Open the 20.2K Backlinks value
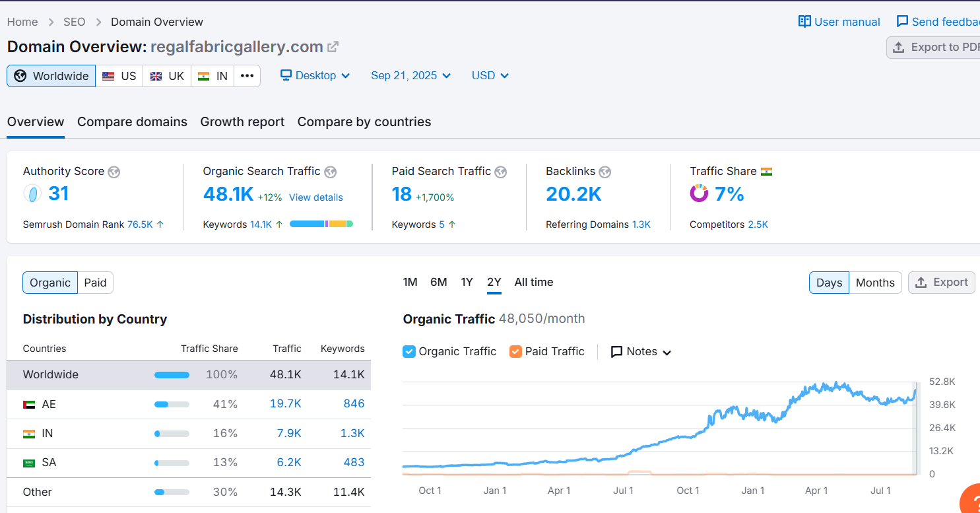 click(573, 194)
